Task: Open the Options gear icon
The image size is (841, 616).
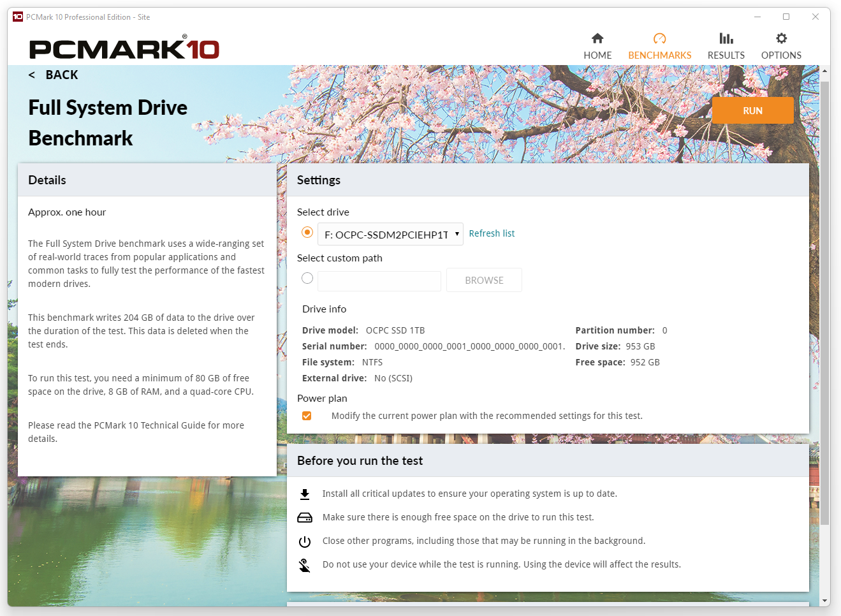Action: (x=781, y=38)
